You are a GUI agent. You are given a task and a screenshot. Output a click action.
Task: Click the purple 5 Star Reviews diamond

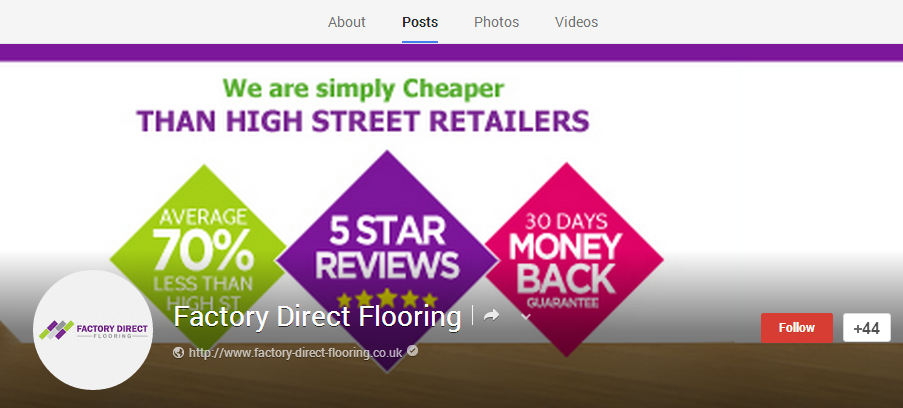tap(387, 260)
